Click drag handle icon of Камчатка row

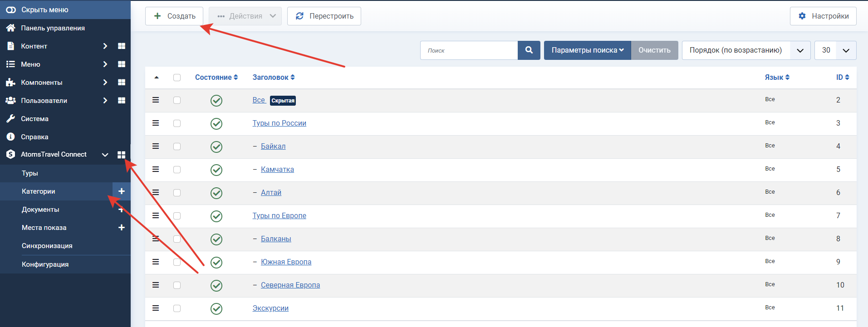click(x=156, y=169)
